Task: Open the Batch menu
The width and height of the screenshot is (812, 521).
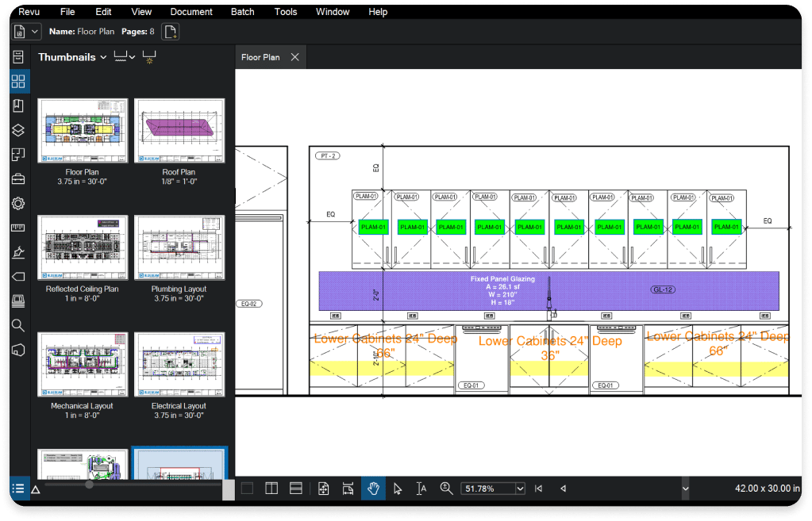Action: tap(241, 11)
